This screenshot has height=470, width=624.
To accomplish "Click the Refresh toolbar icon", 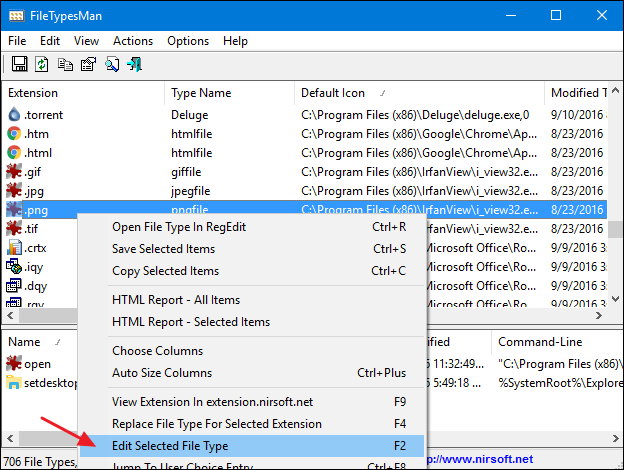I will point(41,65).
